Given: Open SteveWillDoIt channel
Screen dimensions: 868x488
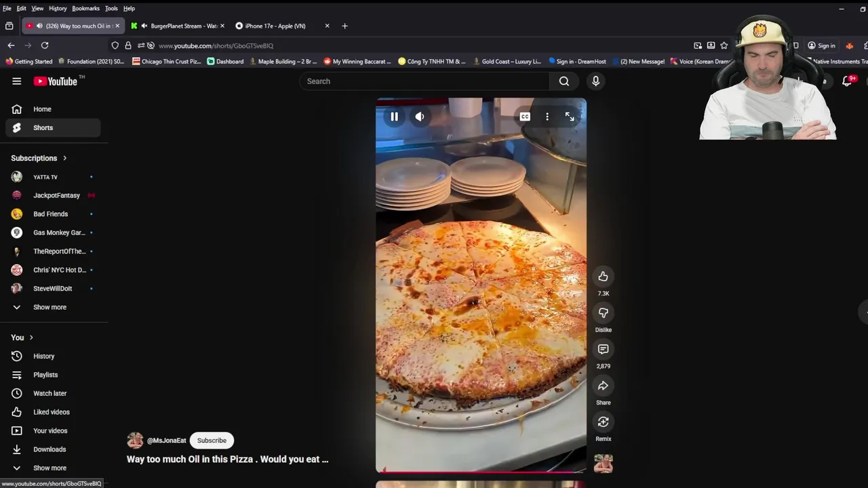Looking at the screenshot, I should [53, 289].
